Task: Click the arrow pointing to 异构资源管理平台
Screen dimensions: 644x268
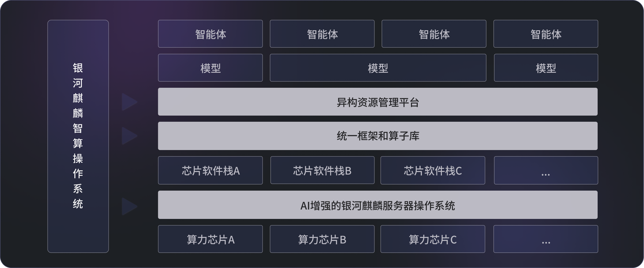Action: tap(129, 102)
